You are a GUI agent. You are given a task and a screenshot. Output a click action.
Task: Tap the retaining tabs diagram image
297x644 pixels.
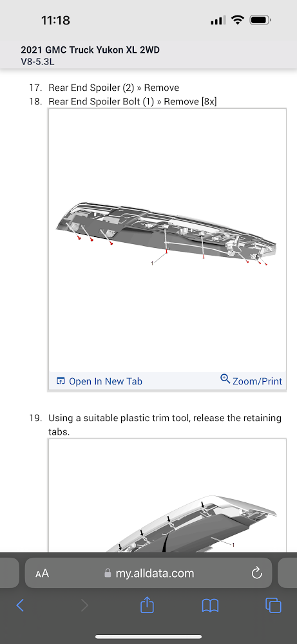(x=168, y=496)
